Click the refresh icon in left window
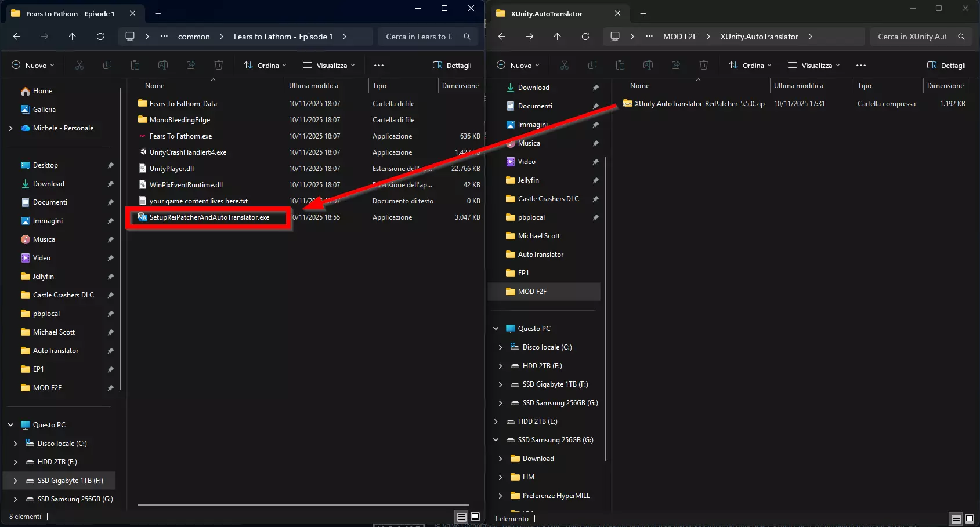 [x=100, y=37]
